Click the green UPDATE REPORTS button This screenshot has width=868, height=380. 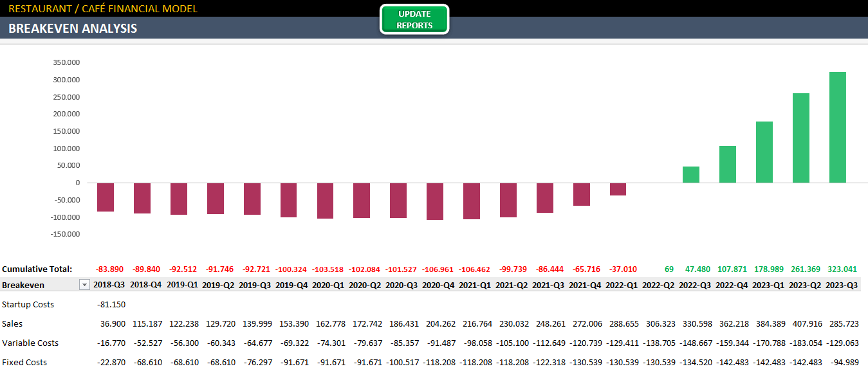[x=414, y=19]
